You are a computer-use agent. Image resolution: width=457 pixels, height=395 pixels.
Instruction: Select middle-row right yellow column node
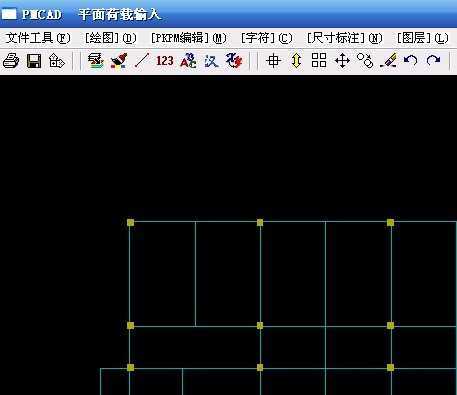coord(390,325)
